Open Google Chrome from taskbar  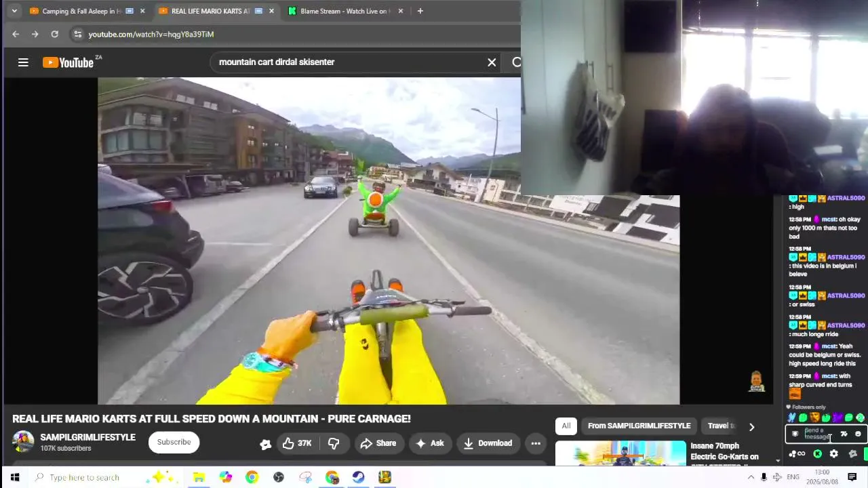pyautogui.click(x=252, y=477)
